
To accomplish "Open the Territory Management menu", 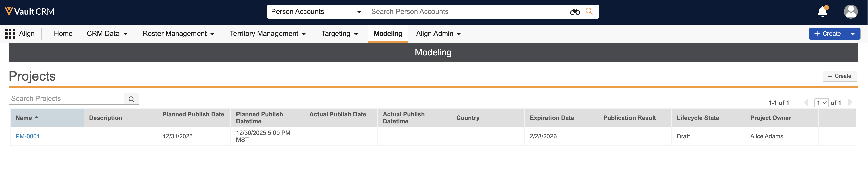I will click(x=267, y=34).
